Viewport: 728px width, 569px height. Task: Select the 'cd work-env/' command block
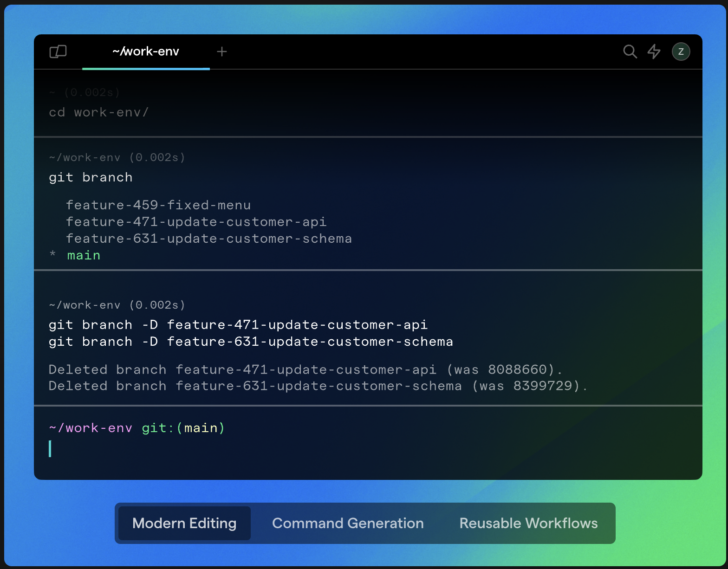tap(99, 112)
